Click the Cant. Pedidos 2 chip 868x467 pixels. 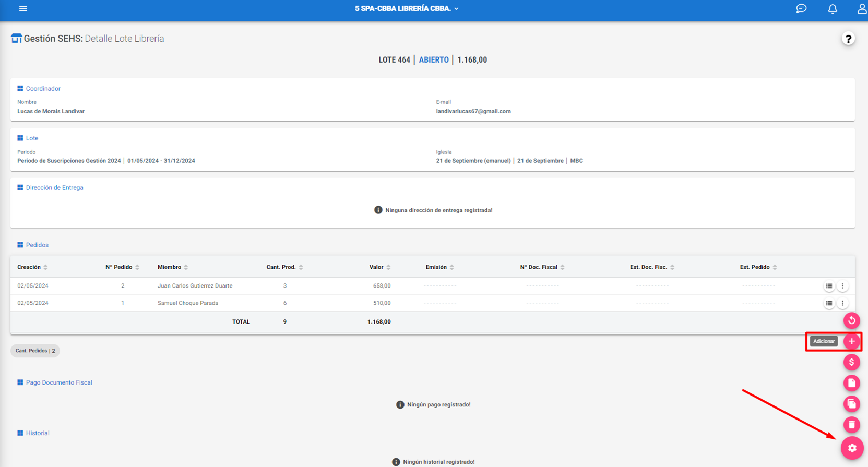click(35, 351)
